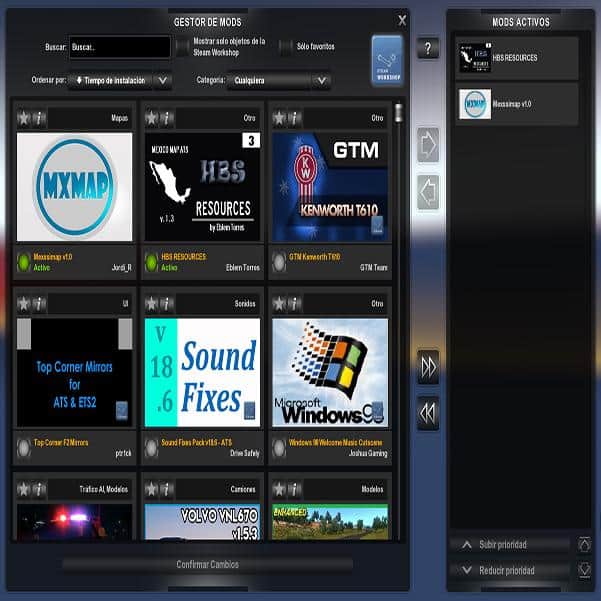Favorite the GTM Kenworth T610 mod star
Image resolution: width=601 pixels, height=601 pixels.
coord(280,118)
